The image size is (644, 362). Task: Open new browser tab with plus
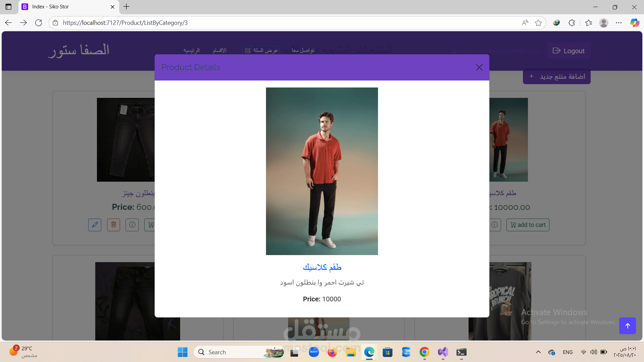[x=126, y=7]
